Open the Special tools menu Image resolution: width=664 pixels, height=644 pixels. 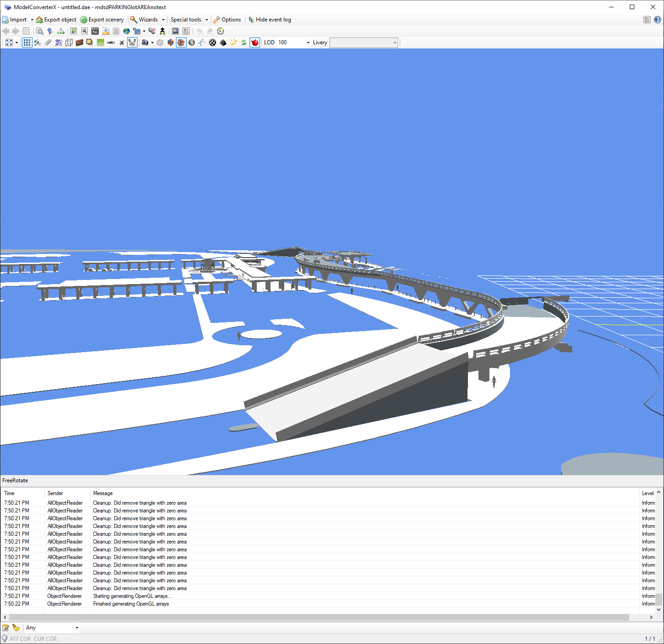pyautogui.click(x=186, y=20)
